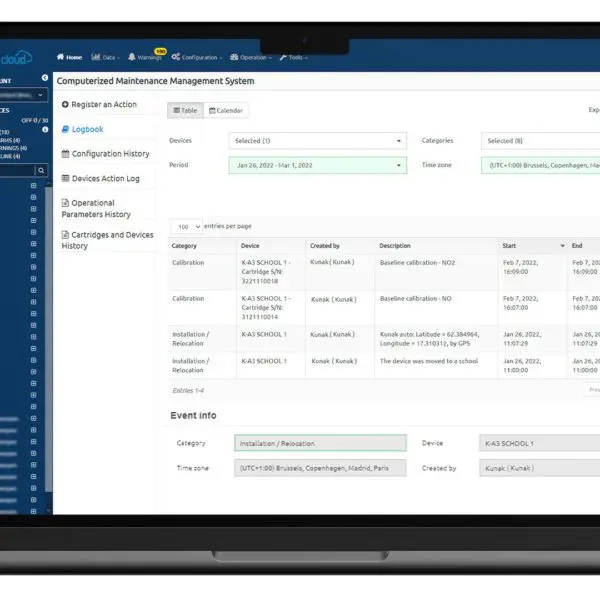Open the Logbook section
The height and width of the screenshot is (600, 600).
pyautogui.click(x=82, y=129)
